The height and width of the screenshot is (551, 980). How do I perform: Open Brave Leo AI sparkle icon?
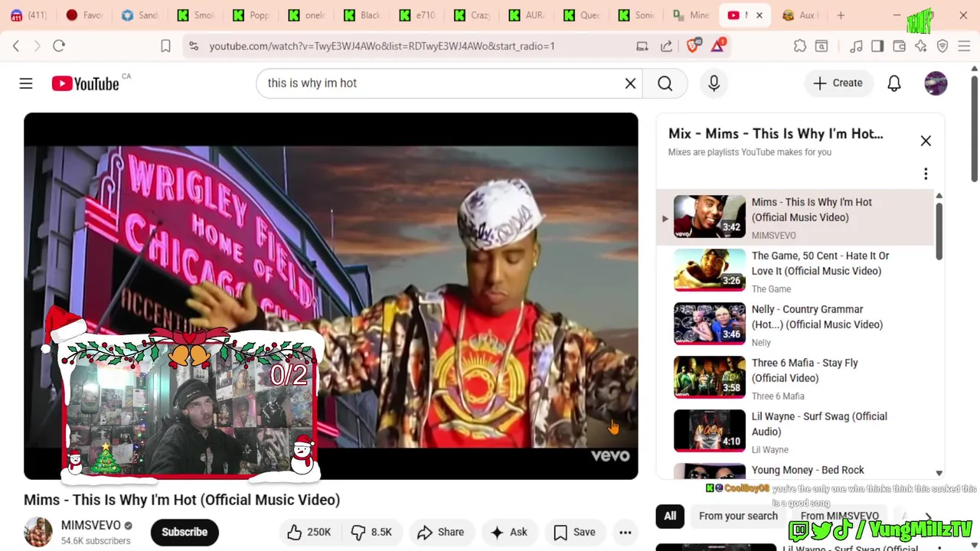[x=921, y=46]
